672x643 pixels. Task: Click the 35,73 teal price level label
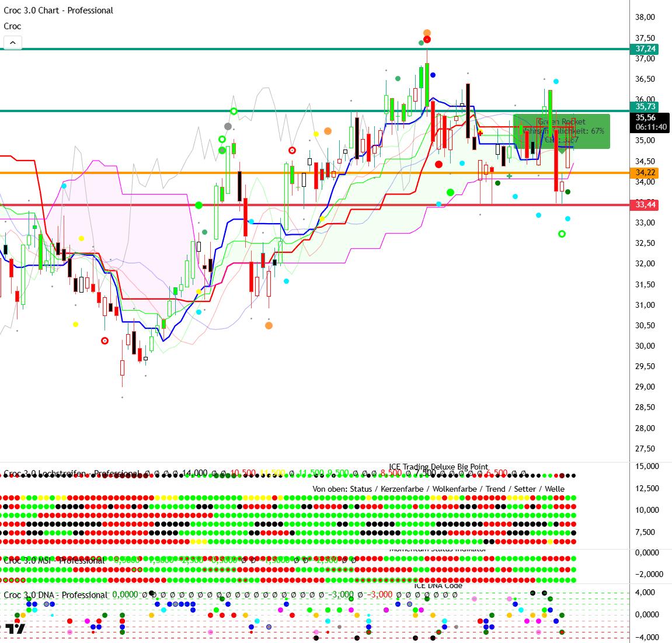click(645, 106)
